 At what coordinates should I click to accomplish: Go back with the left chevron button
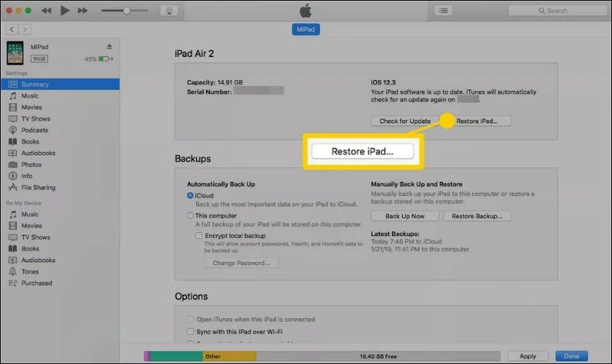tap(12, 29)
